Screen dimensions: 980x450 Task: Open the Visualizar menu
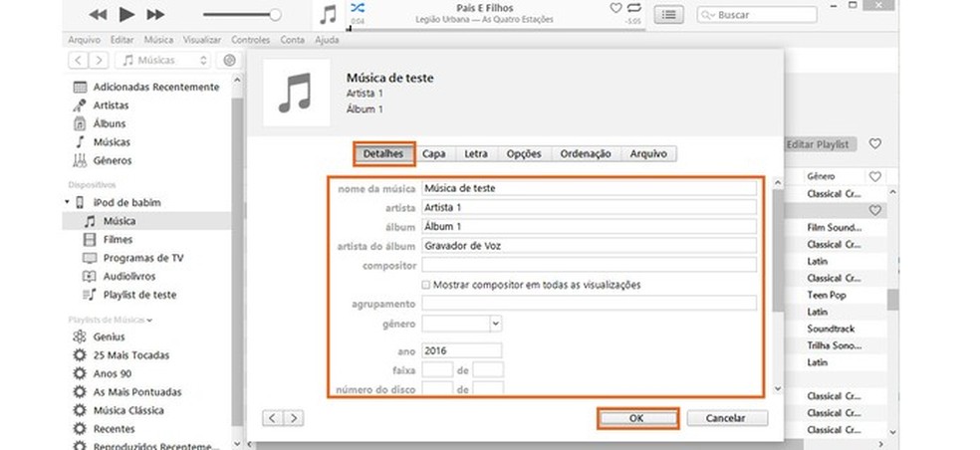click(202, 40)
